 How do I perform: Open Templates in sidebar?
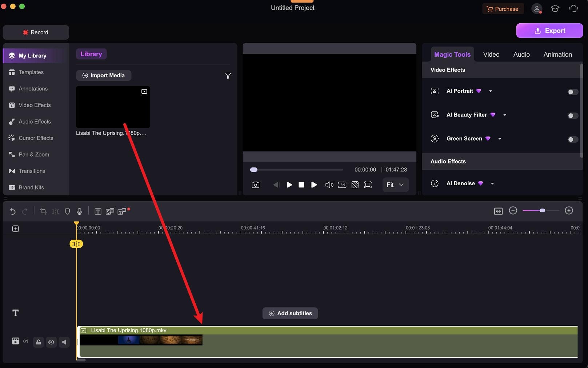coord(36,72)
